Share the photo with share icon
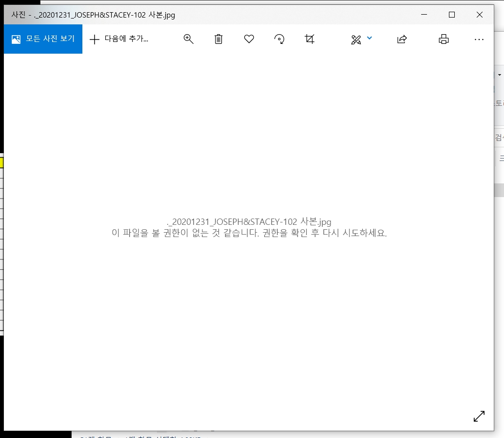504x438 pixels. click(402, 39)
